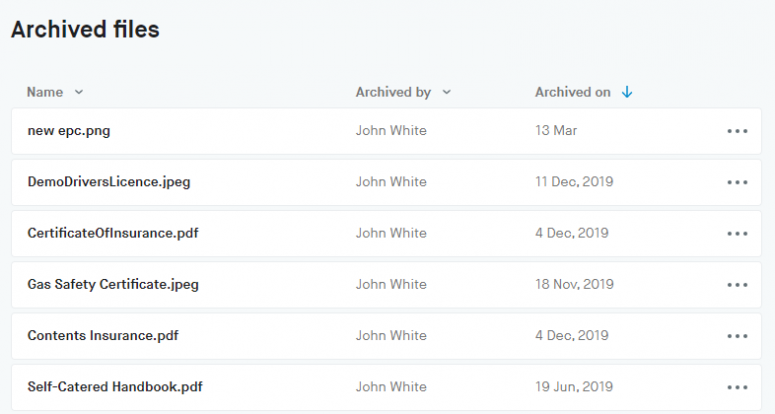Open more options for Self-Catered Handbook.pdf
This screenshot has width=775, height=414.
(x=738, y=387)
